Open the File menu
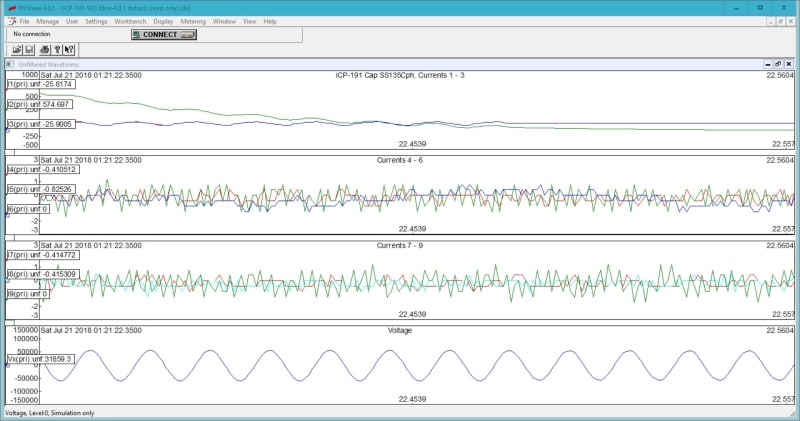800x421 pixels. [x=24, y=21]
